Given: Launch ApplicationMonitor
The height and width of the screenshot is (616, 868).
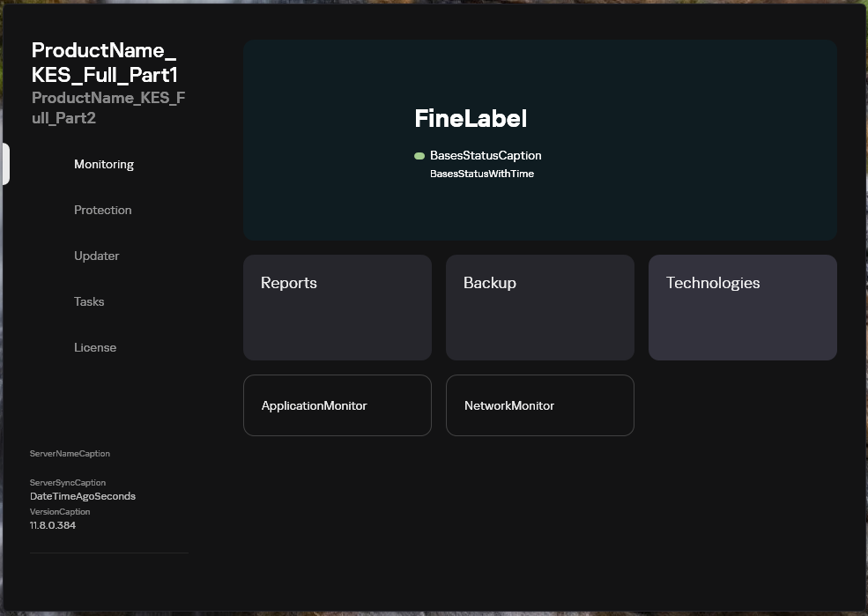Looking at the screenshot, I should [x=338, y=405].
